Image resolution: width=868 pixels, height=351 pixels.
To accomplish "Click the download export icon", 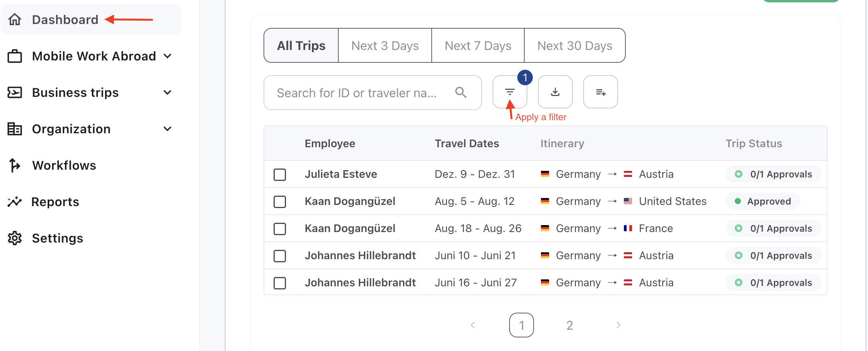I will tap(555, 92).
